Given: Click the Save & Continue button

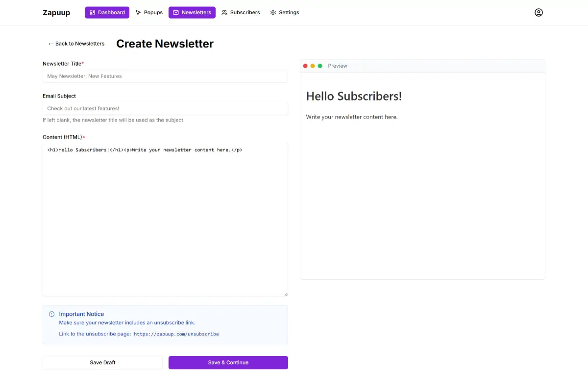Looking at the screenshot, I should 228,362.
